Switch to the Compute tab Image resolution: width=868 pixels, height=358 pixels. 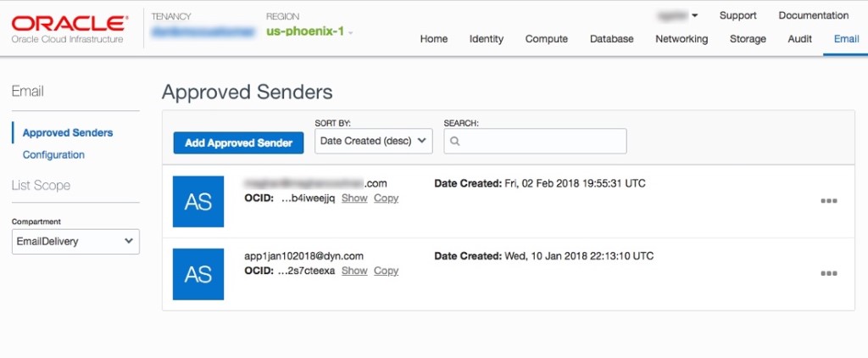point(546,39)
